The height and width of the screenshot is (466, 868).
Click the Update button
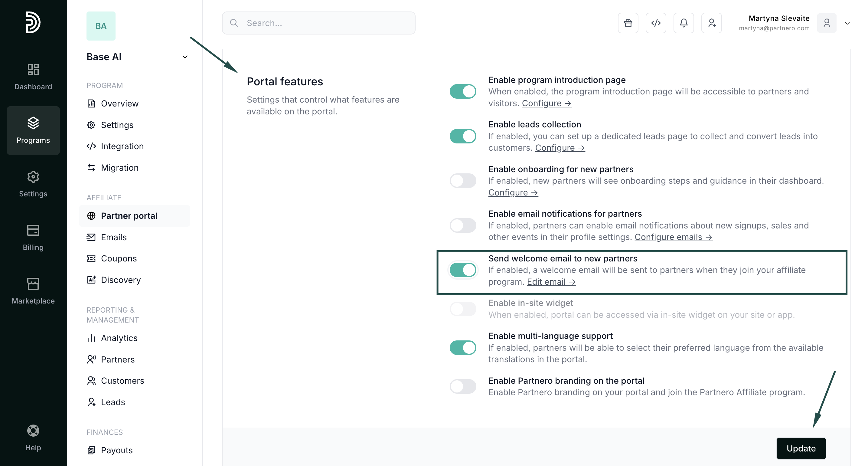tap(801, 448)
